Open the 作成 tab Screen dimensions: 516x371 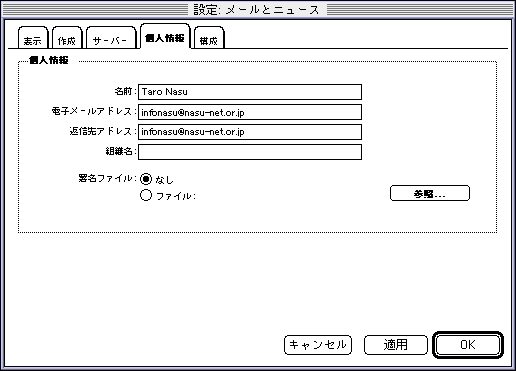point(67,38)
